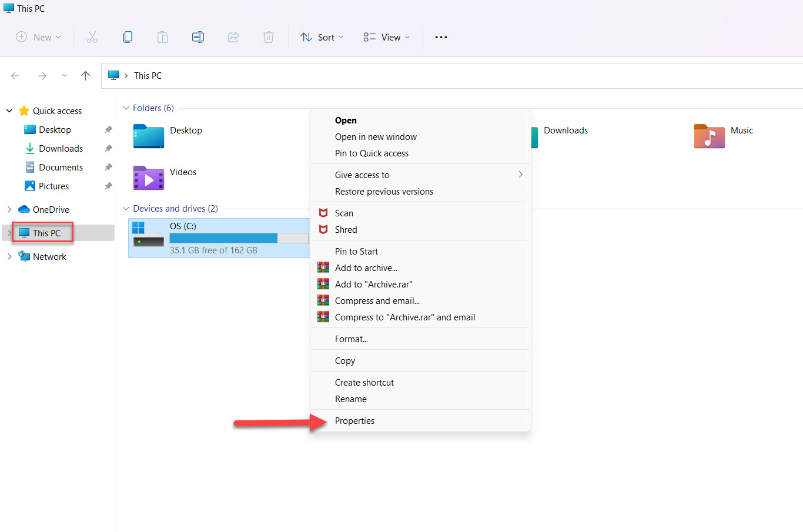Click the Rename icon in toolbar
Screen dimensions: 803x532
[198, 37]
